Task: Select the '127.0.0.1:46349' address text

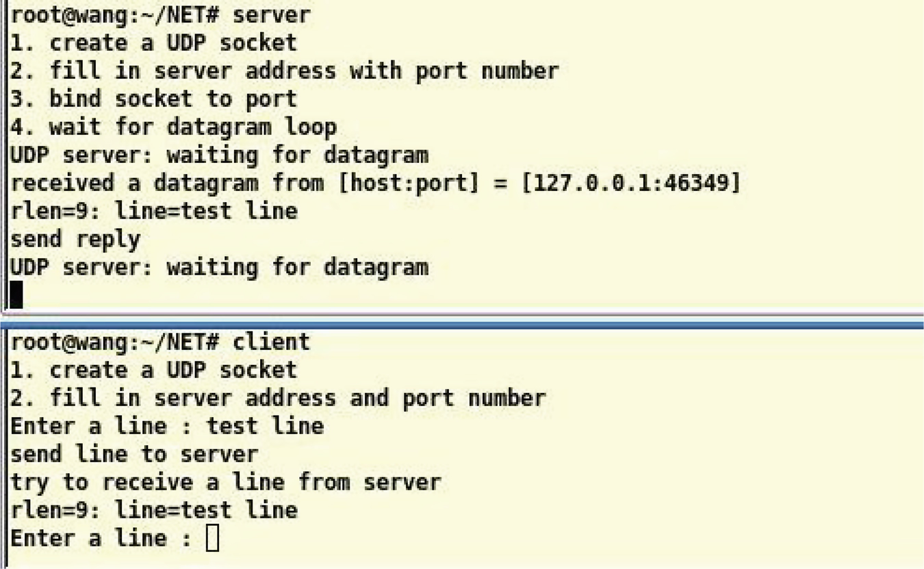Action: [x=630, y=183]
